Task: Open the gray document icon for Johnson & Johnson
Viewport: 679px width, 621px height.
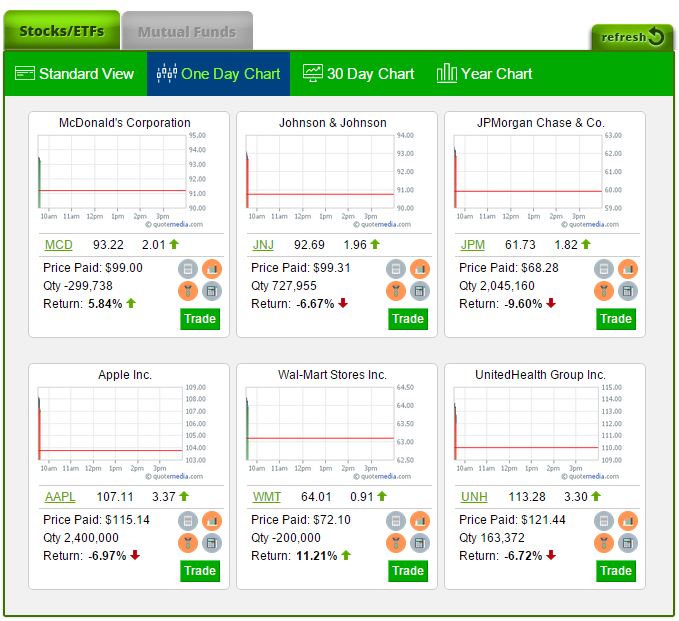Action: click(x=395, y=269)
